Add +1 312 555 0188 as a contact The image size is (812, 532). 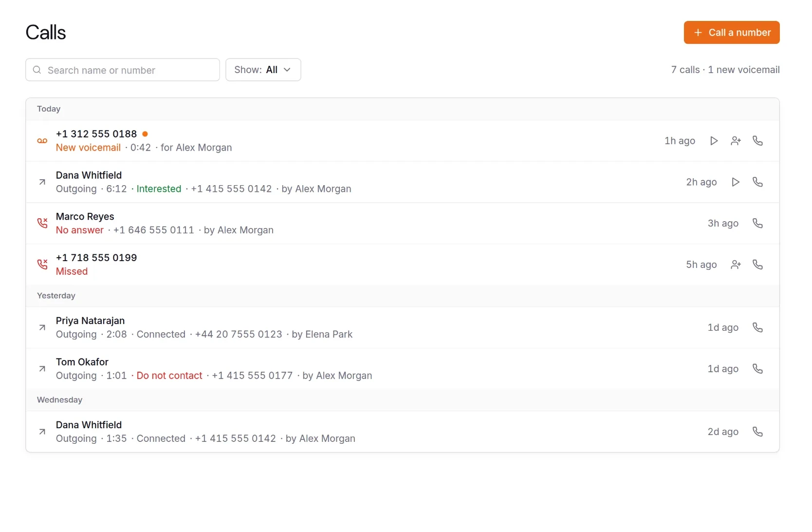pyautogui.click(x=736, y=141)
